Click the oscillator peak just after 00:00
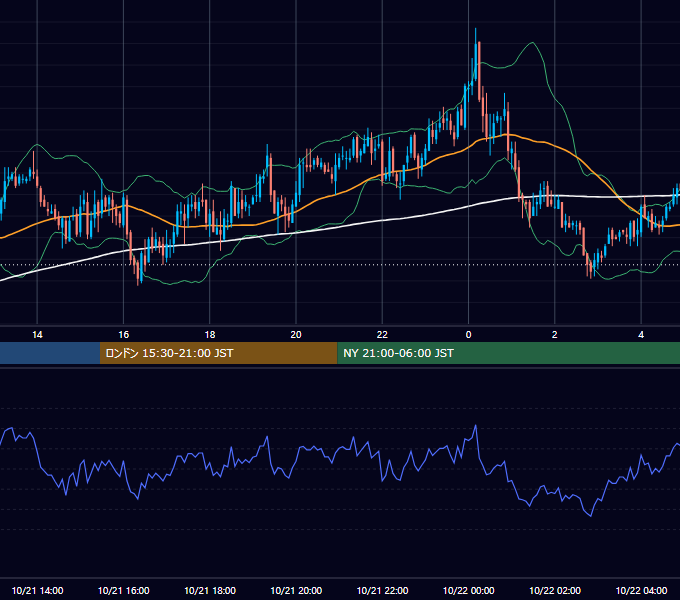 point(476,426)
